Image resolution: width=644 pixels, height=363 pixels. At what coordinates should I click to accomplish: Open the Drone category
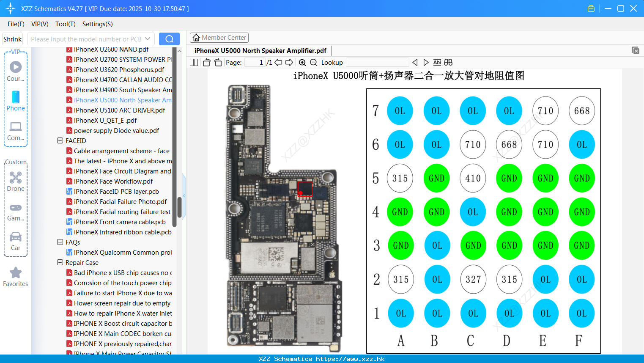tap(16, 181)
